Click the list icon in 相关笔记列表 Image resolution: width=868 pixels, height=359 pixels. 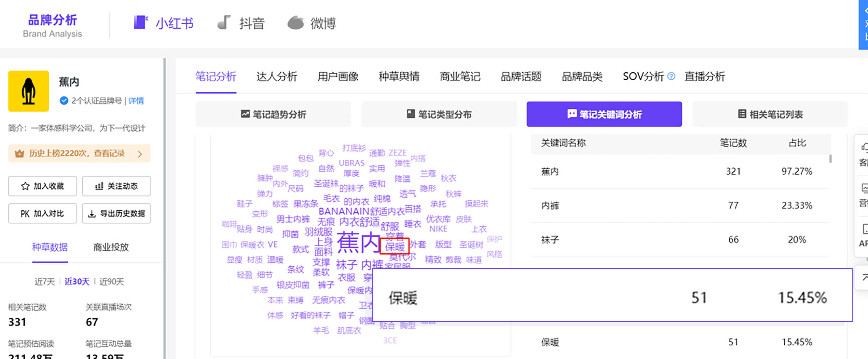click(742, 114)
